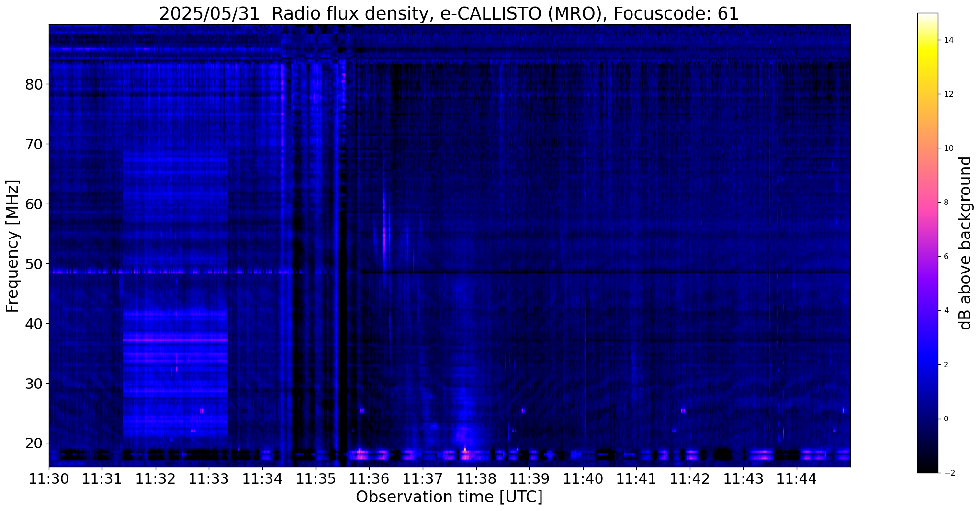980x511 pixels.
Task: Click the colorbar tick label 8
Action: pos(946,203)
